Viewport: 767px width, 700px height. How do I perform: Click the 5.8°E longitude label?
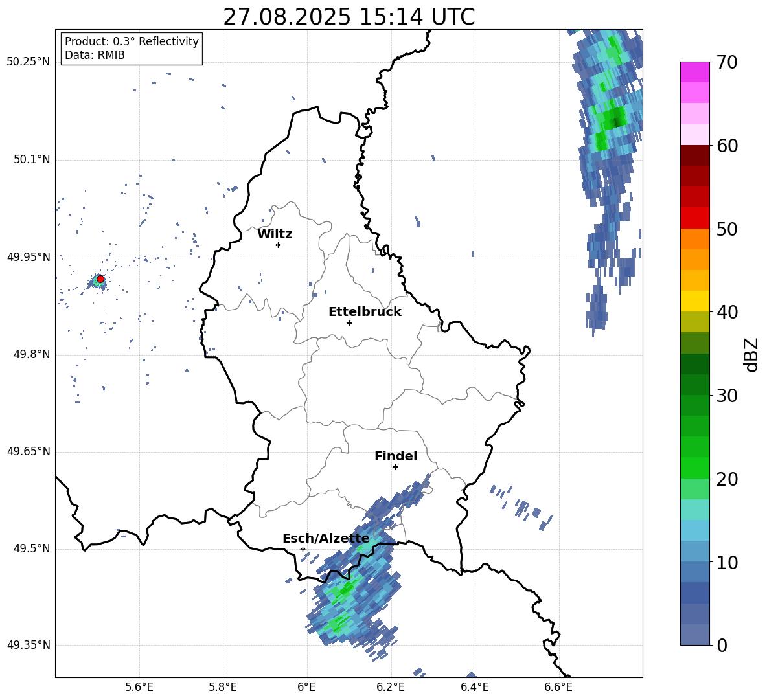tap(223, 687)
